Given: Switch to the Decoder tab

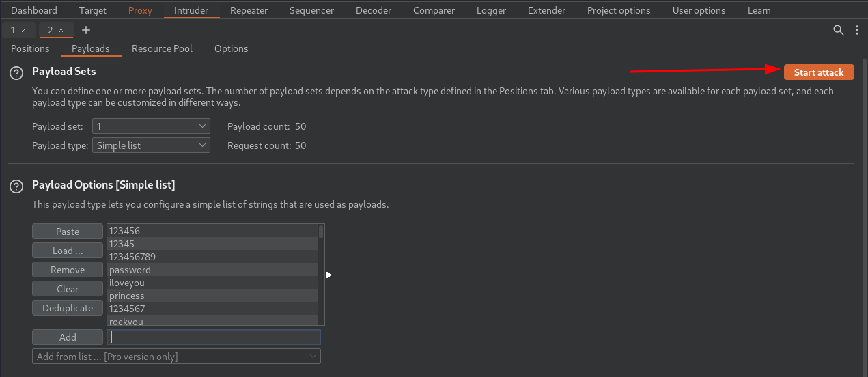Looking at the screenshot, I should (x=374, y=10).
